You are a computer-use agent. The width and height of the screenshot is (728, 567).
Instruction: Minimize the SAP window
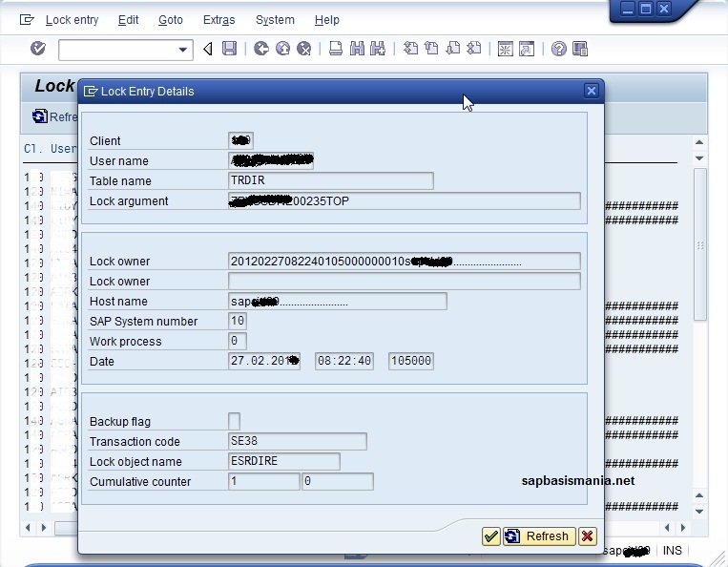click(x=628, y=9)
